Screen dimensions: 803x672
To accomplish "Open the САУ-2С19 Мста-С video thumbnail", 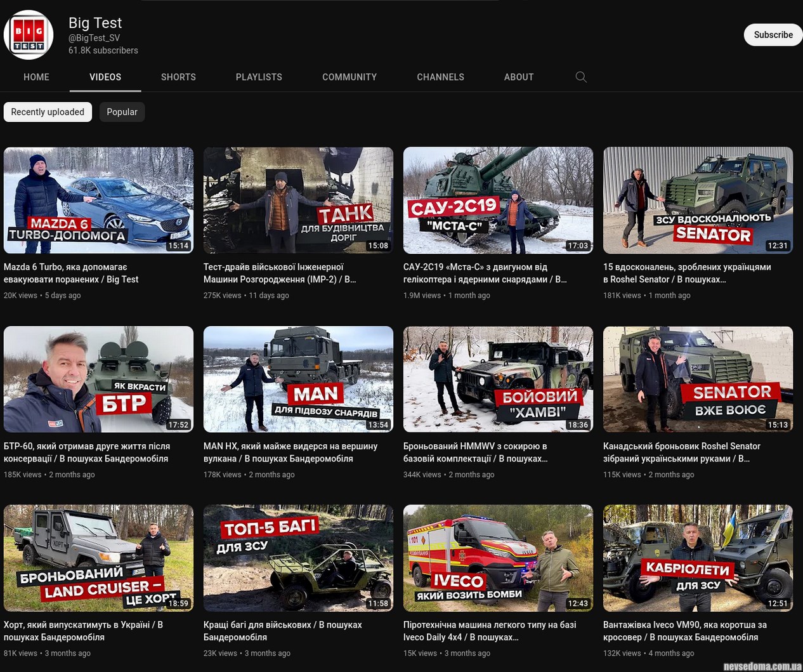I will point(498,200).
